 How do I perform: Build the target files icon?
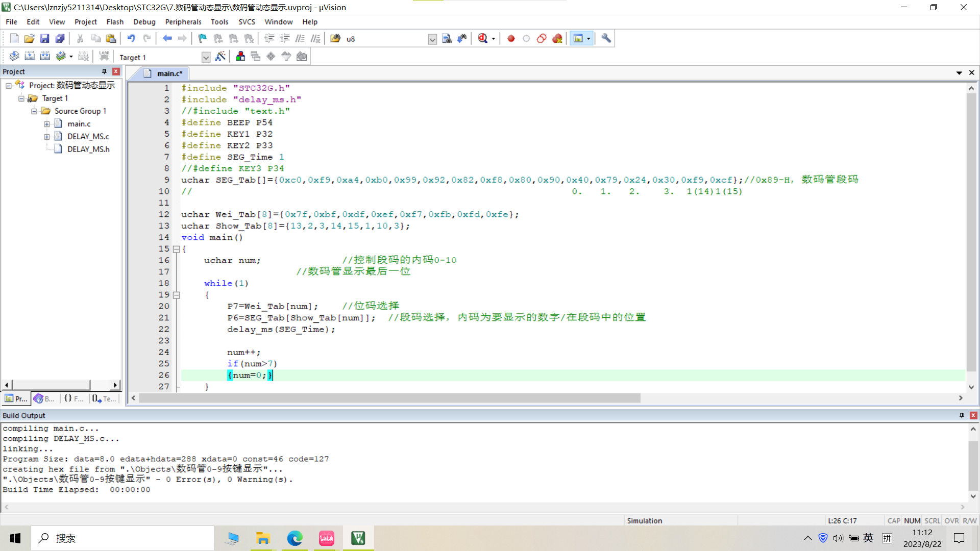click(x=30, y=56)
